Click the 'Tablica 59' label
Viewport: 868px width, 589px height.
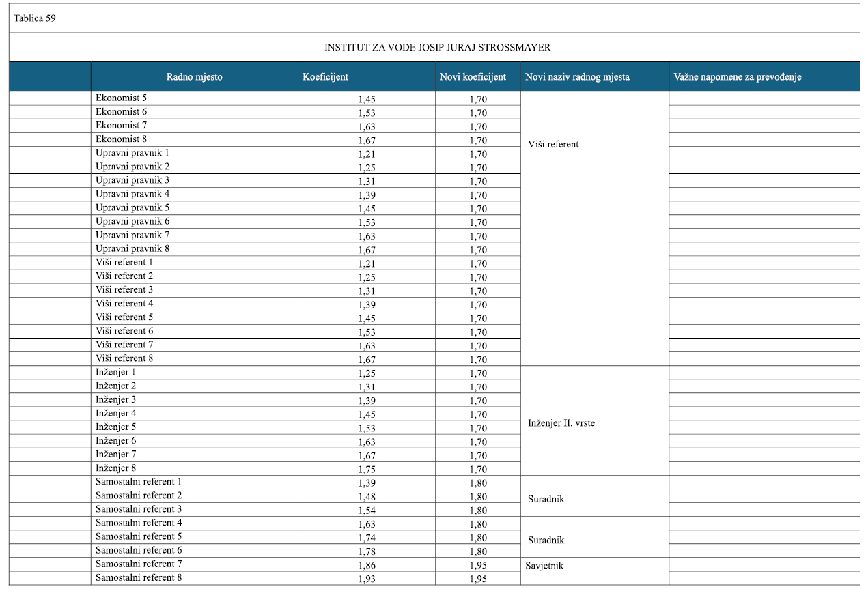[x=35, y=18]
